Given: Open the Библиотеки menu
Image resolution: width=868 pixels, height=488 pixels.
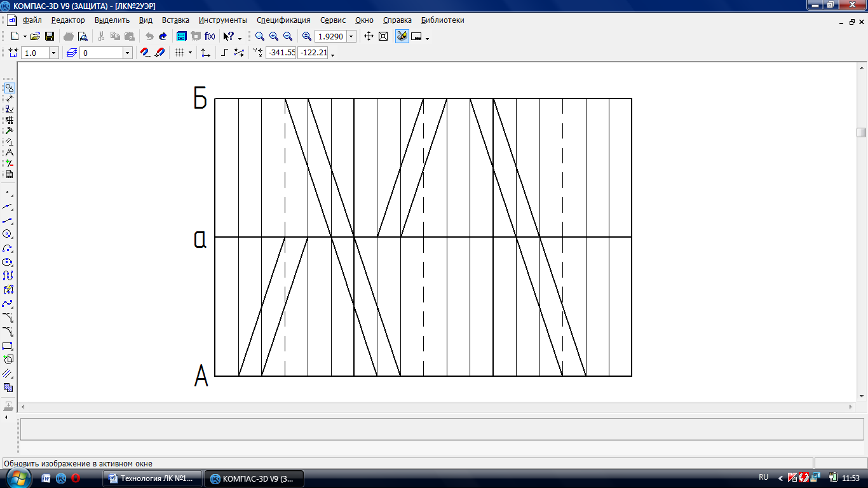Looking at the screenshot, I should tap(442, 20).
